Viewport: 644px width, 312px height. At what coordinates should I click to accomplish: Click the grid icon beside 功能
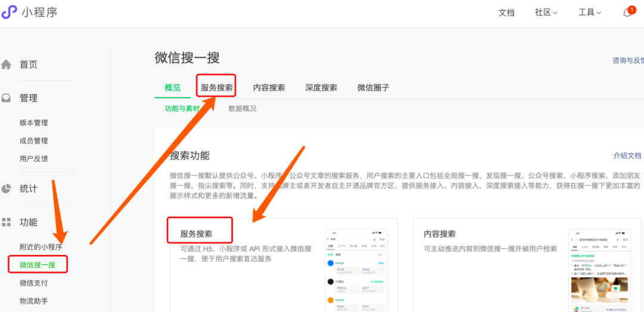coord(6,223)
